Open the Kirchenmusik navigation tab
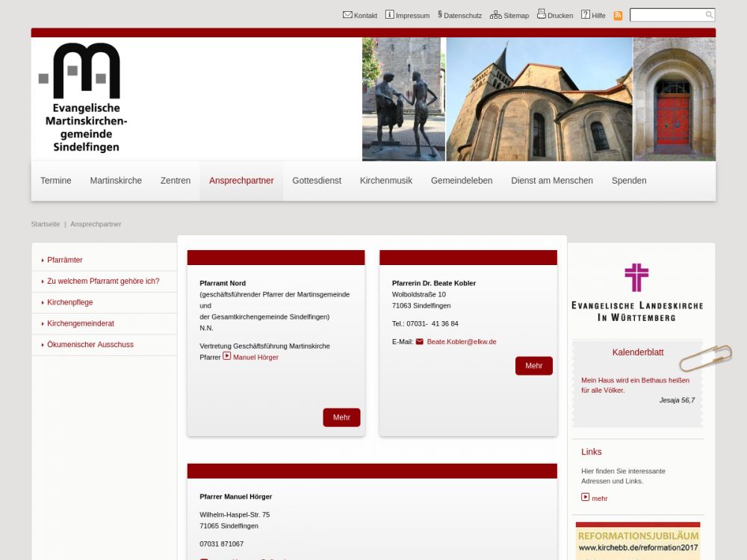 386,181
